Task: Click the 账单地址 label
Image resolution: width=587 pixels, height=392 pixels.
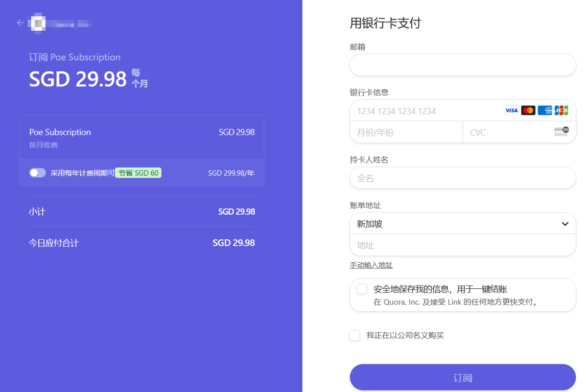Action: (x=365, y=205)
